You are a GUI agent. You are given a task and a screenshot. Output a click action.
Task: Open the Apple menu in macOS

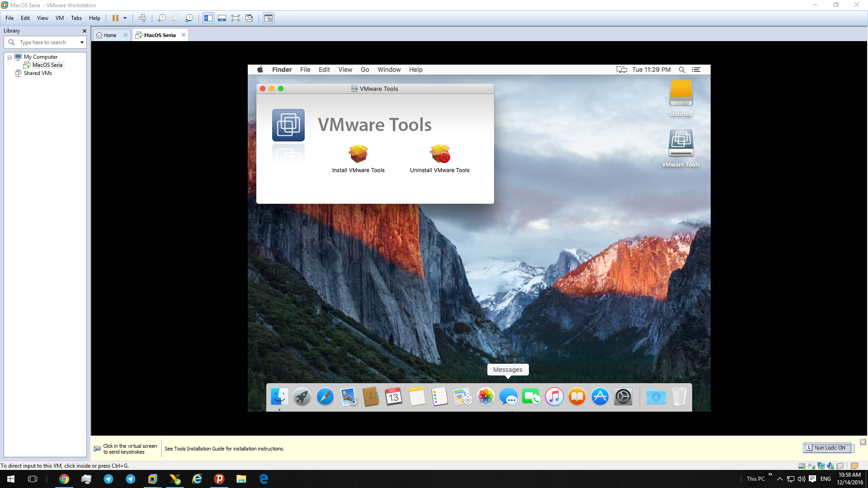(x=260, y=70)
